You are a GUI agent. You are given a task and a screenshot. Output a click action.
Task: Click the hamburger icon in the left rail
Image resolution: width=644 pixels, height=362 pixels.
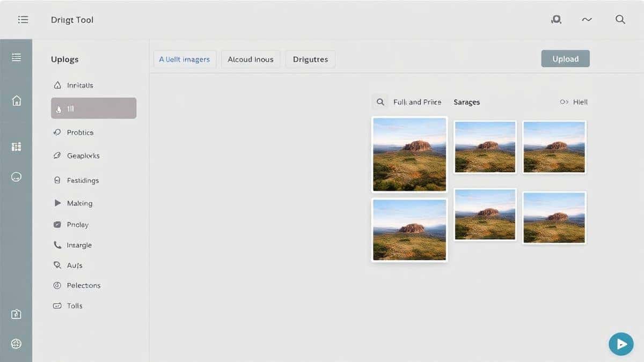point(17,57)
